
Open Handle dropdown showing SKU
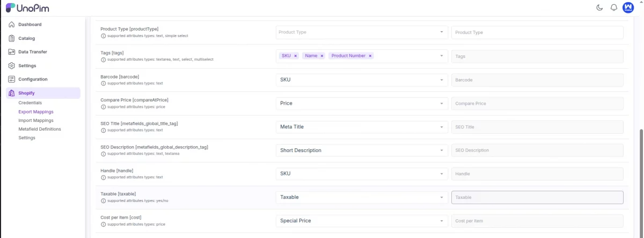pos(362,174)
